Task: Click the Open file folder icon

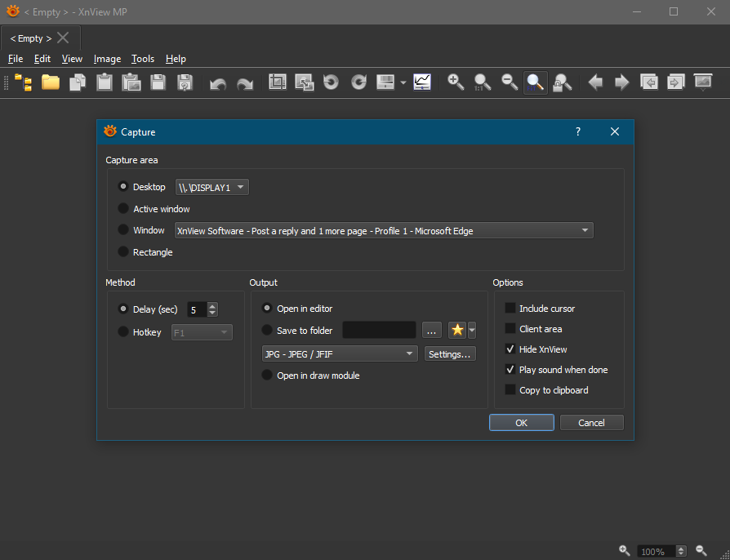Action: coord(51,82)
